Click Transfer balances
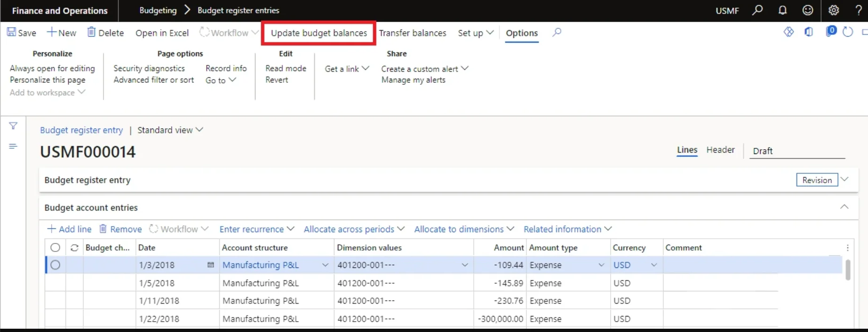The width and height of the screenshot is (868, 332). [413, 33]
